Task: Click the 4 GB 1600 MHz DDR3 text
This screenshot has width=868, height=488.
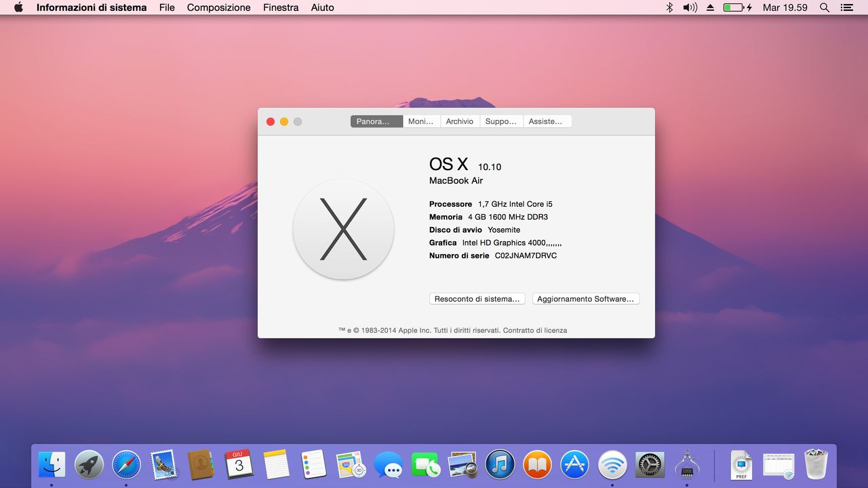Action: pyautogui.click(x=508, y=217)
